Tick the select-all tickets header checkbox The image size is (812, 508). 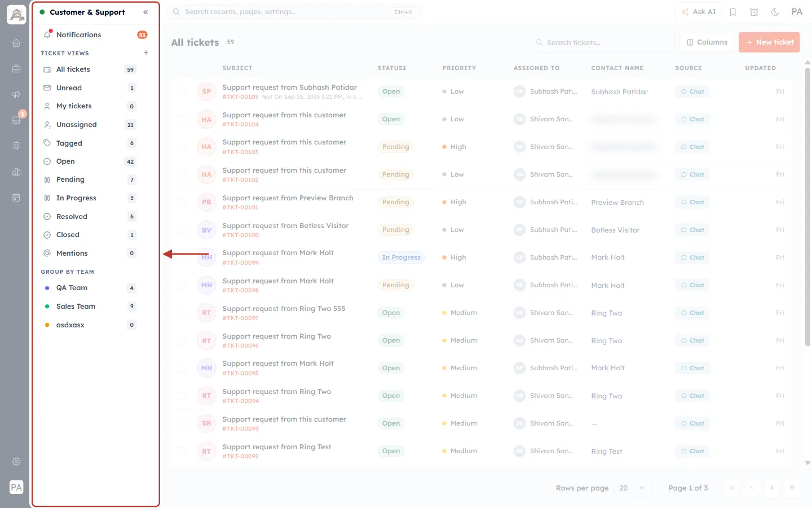[x=182, y=68]
